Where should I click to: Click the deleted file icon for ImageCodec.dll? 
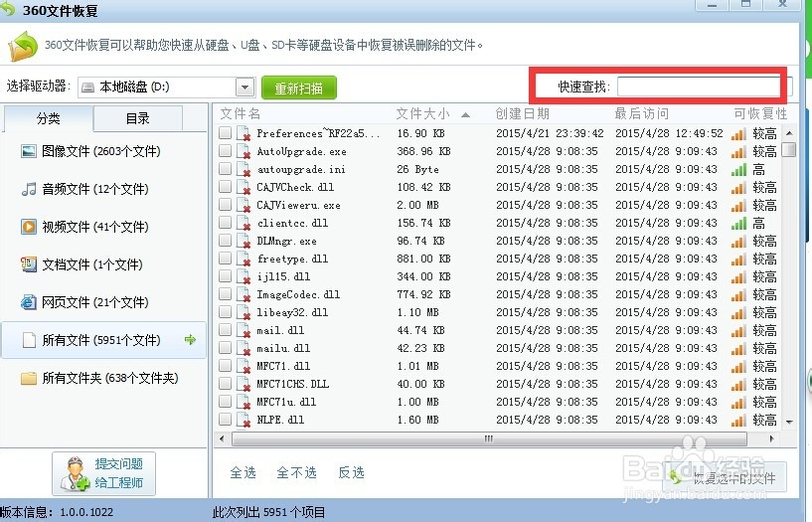tap(243, 294)
